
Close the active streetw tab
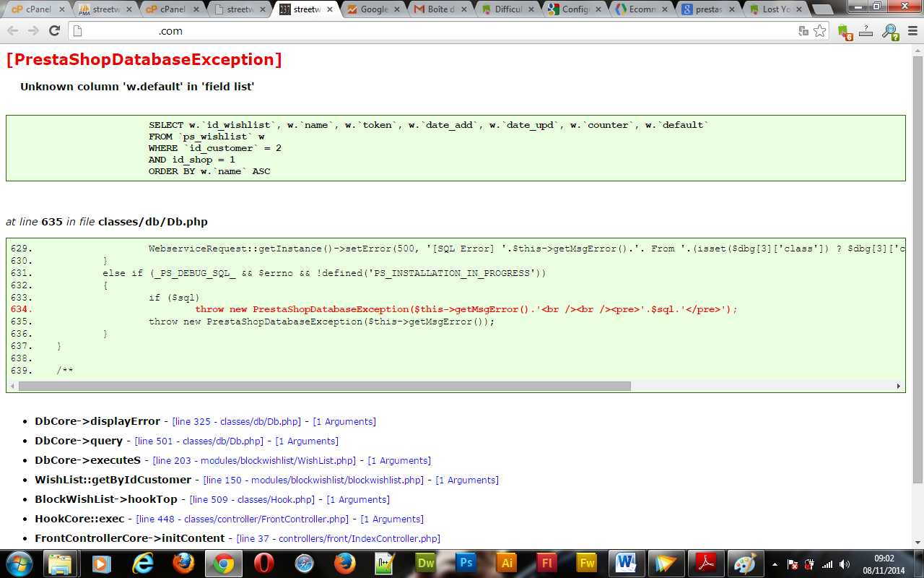330,9
